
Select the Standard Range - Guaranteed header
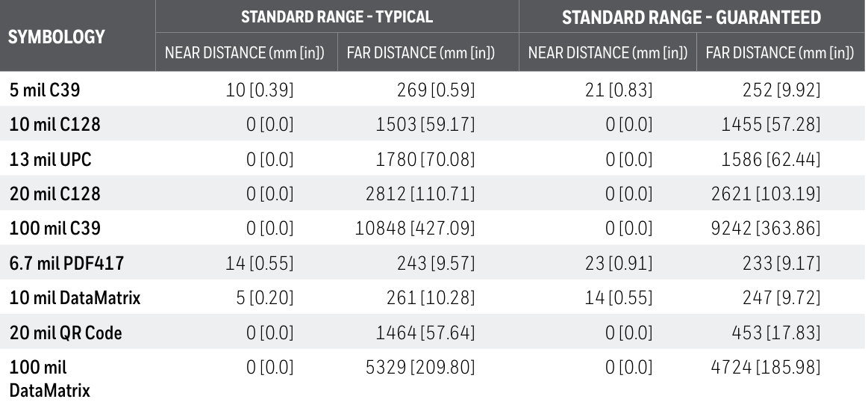pos(691,18)
